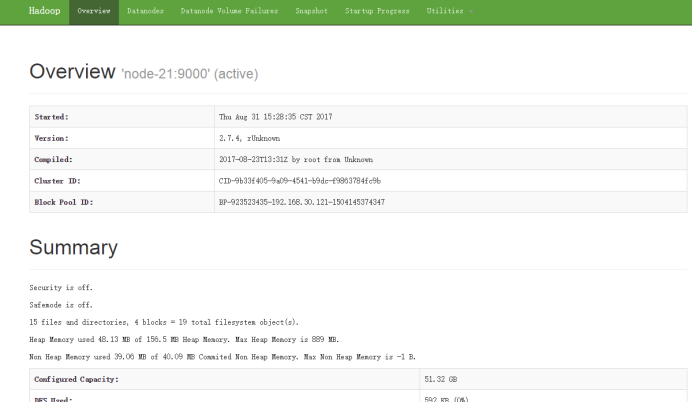Select the Non Heap Memory used line
The height and width of the screenshot is (403, 693).
(222, 357)
